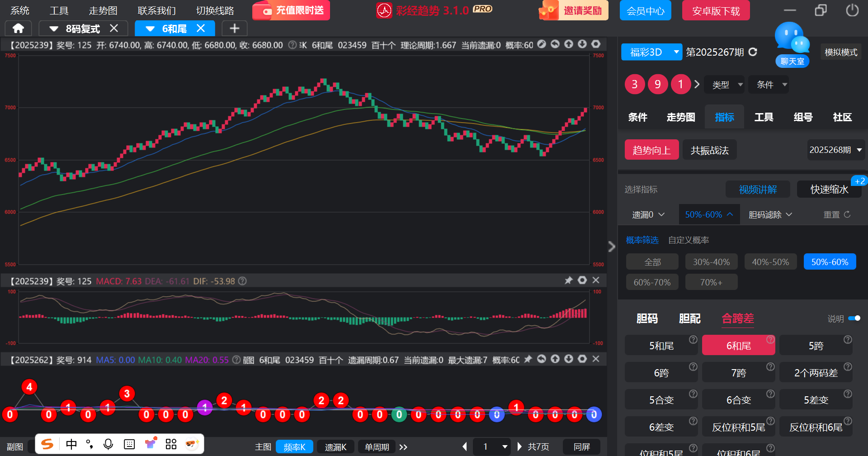Viewport: 868px width, 456px height.
Task: Click the home tab icon
Action: [x=18, y=28]
